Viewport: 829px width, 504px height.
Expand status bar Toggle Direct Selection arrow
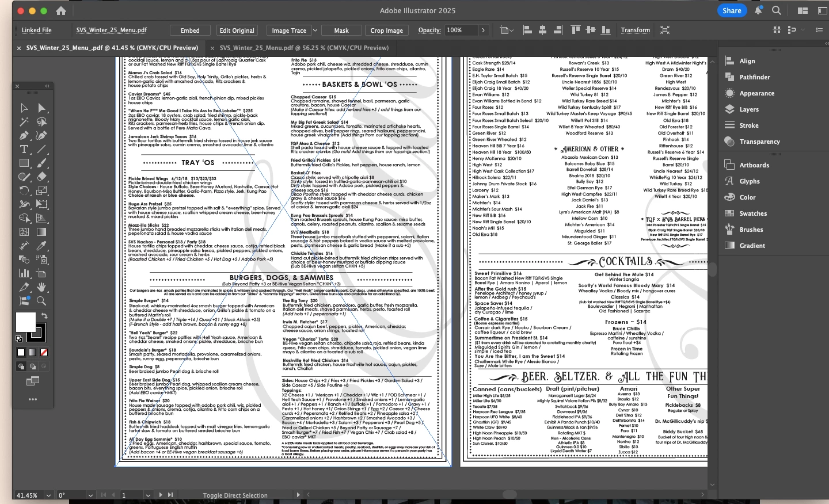coord(298,495)
